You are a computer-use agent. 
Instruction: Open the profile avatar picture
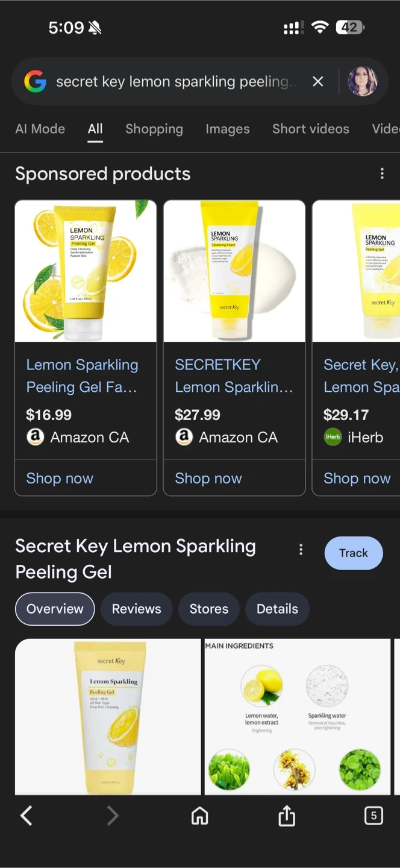[x=363, y=81]
